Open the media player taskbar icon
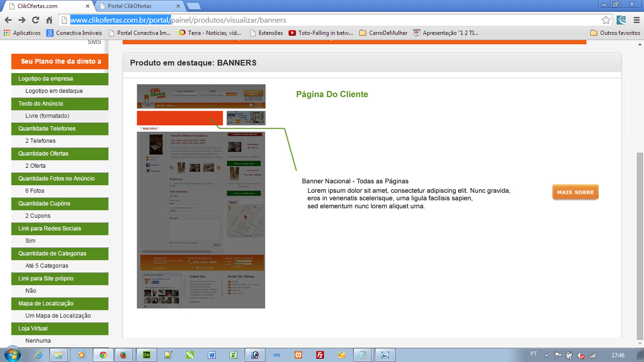 81,355
